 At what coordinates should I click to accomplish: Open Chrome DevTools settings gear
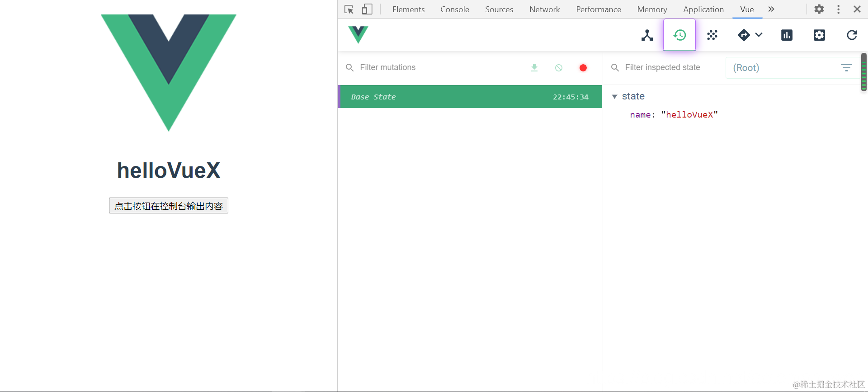click(x=819, y=9)
